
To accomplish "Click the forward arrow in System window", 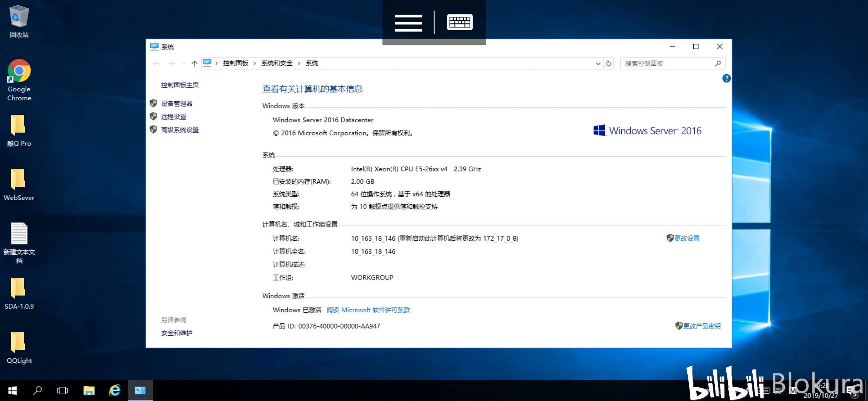I will pyautogui.click(x=171, y=63).
